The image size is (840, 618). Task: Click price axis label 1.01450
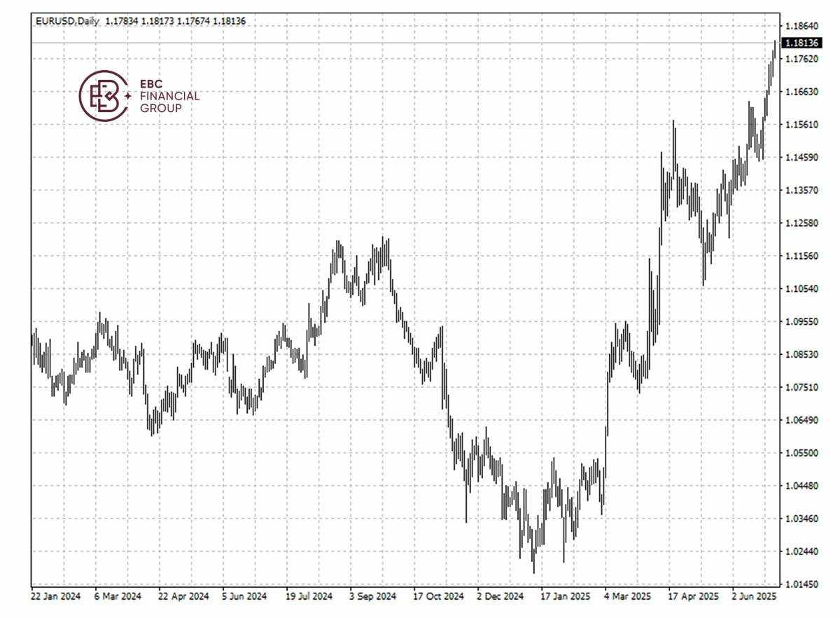pyautogui.click(x=802, y=584)
